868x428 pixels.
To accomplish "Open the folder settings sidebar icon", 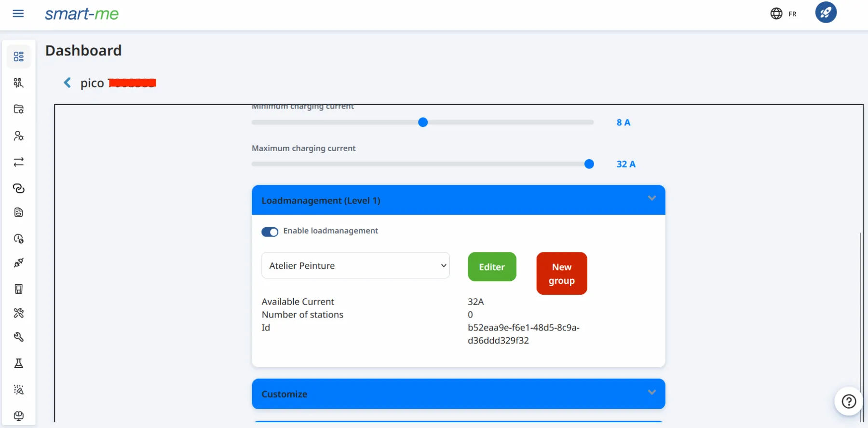I will click(x=19, y=109).
